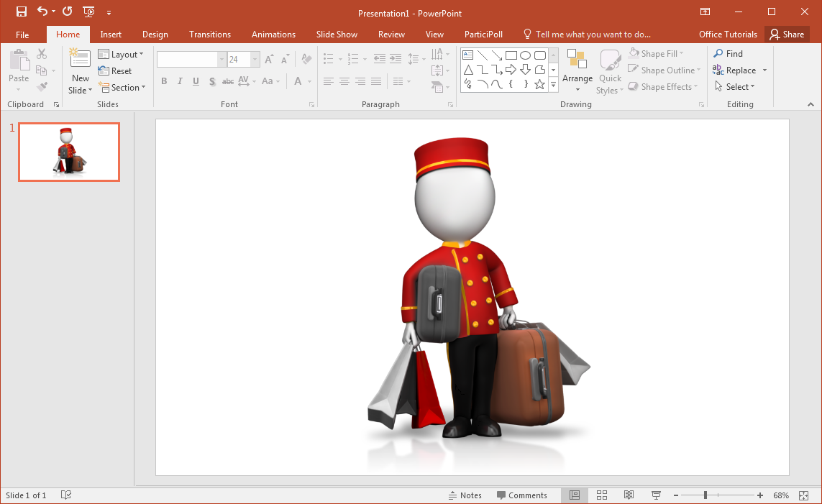The height and width of the screenshot is (504, 822).
Task: Open Slide Sorter view from status bar
Action: pos(602,495)
